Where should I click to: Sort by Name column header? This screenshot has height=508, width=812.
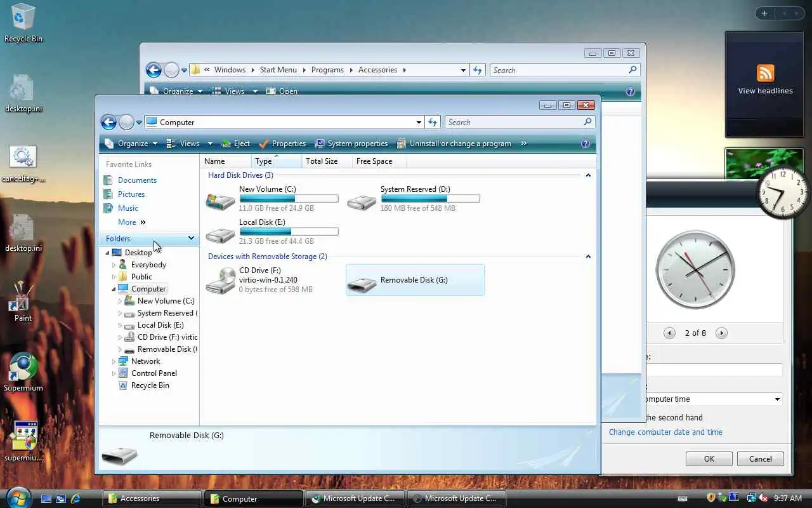point(226,161)
